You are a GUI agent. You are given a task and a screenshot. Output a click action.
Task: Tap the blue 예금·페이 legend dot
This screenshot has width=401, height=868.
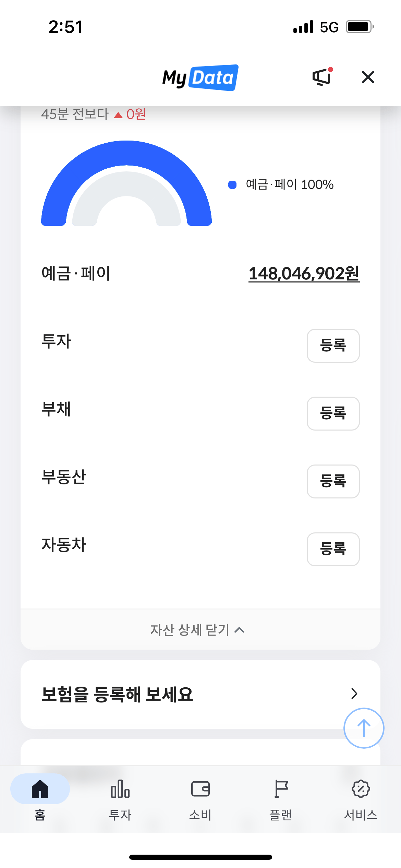click(232, 185)
